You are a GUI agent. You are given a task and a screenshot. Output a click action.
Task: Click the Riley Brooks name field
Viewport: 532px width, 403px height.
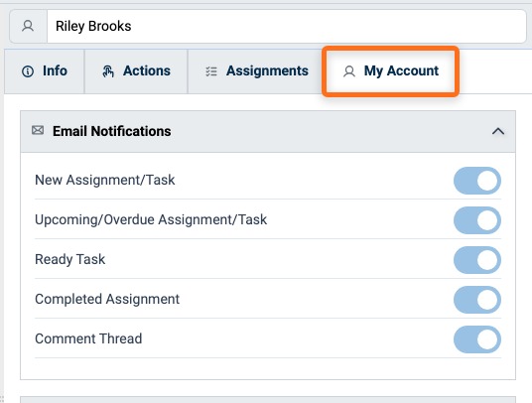[x=287, y=26]
